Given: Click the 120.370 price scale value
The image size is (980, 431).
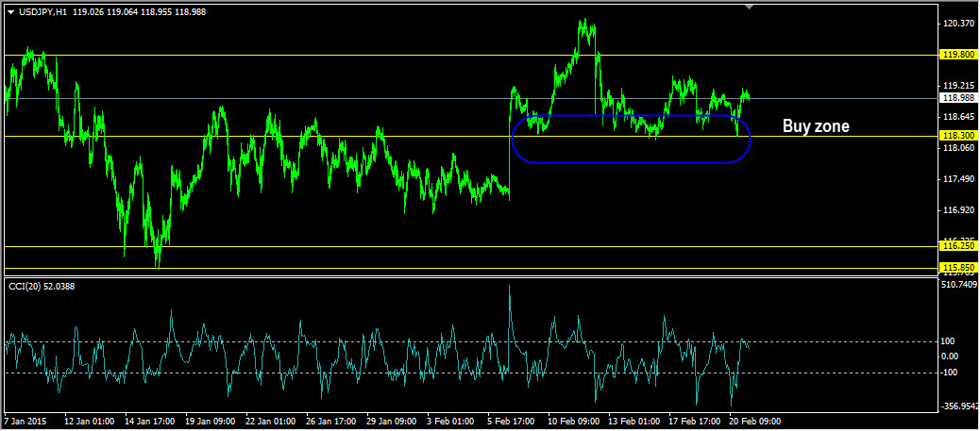Looking at the screenshot, I should coord(958,24).
